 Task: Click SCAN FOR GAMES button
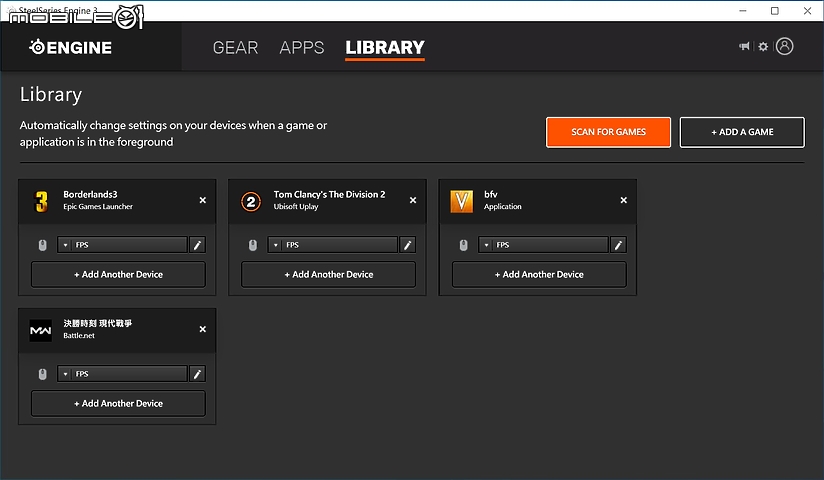609,132
